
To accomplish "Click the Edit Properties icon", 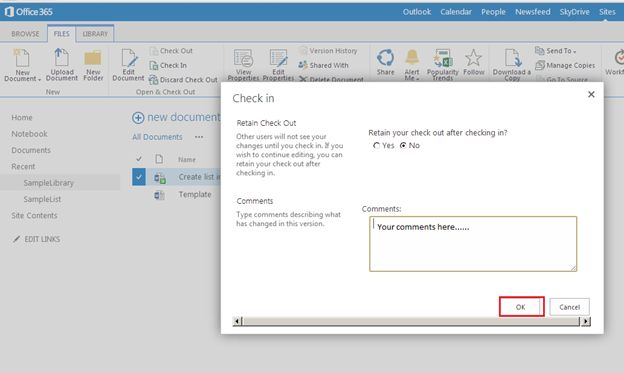I will tap(278, 59).
